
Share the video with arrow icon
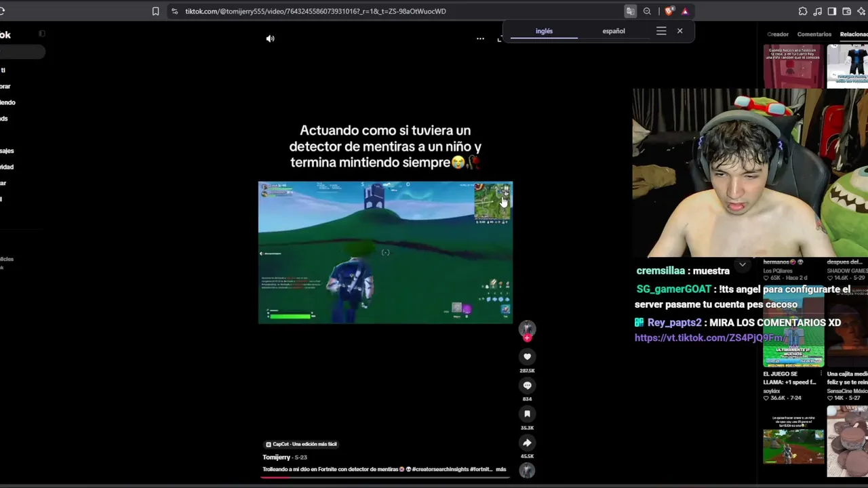pyautogui.click(x=527, y=443)
